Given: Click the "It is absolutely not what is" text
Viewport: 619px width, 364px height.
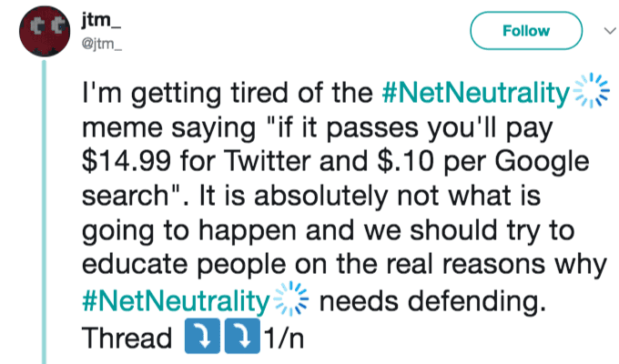Looking at the screenshot, I should tap(370, 196).
